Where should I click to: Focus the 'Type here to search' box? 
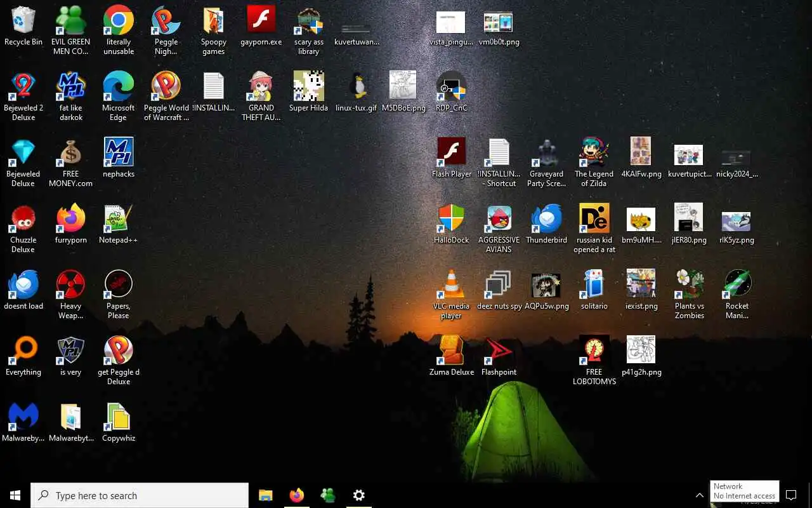pos(140,495)
